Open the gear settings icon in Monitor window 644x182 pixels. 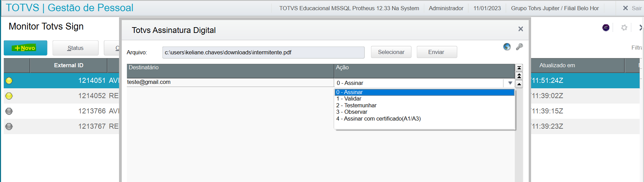(x=624, y=28)
